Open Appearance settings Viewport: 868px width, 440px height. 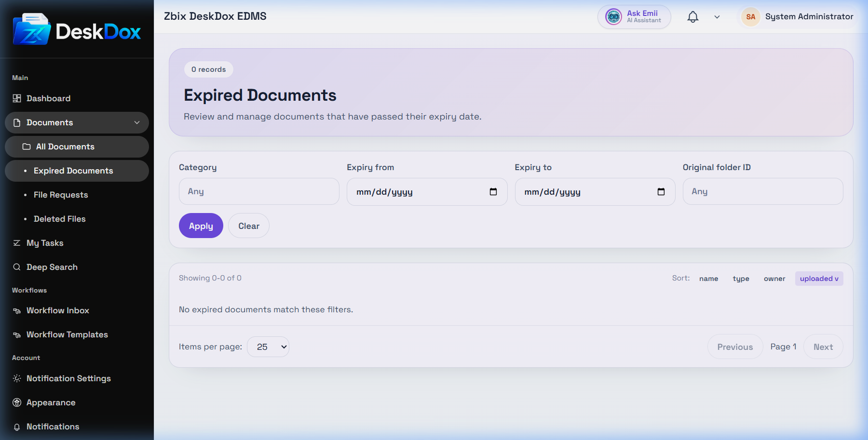tap(77, 402)
